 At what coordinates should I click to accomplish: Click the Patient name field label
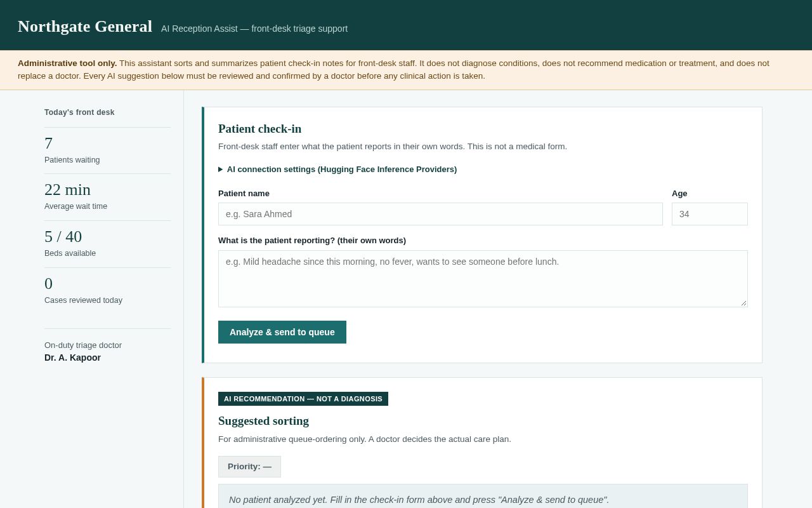(244, 194)
